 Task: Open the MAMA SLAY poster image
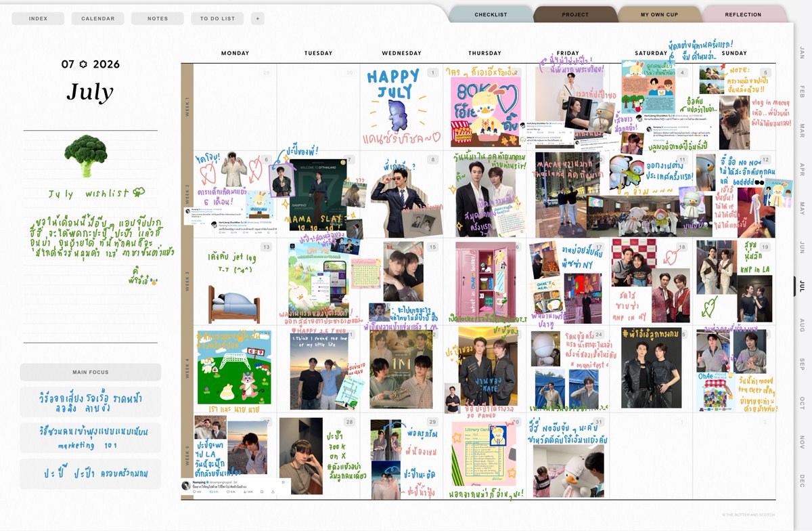[318, 196]
